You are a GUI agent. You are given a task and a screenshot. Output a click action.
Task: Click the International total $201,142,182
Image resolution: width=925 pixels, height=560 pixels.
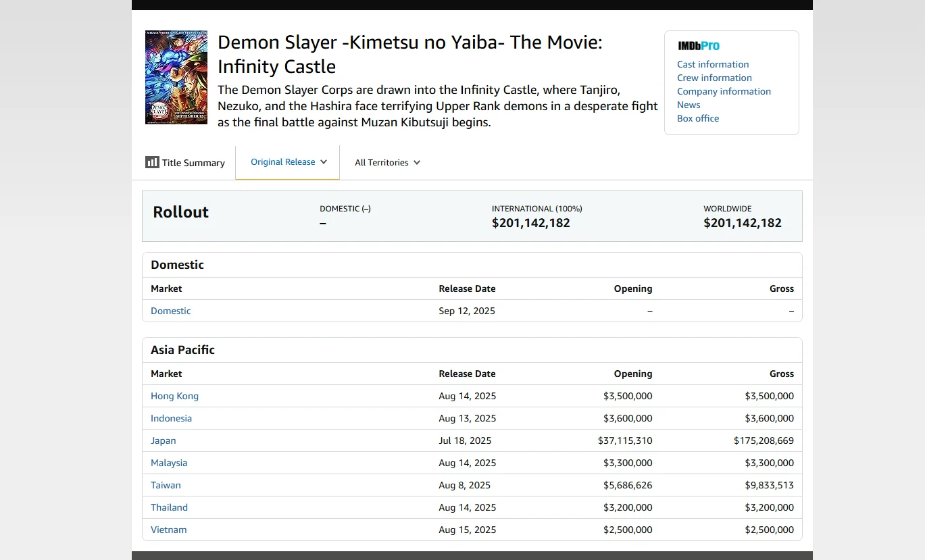pyautogui.click(x=531, y=223)
